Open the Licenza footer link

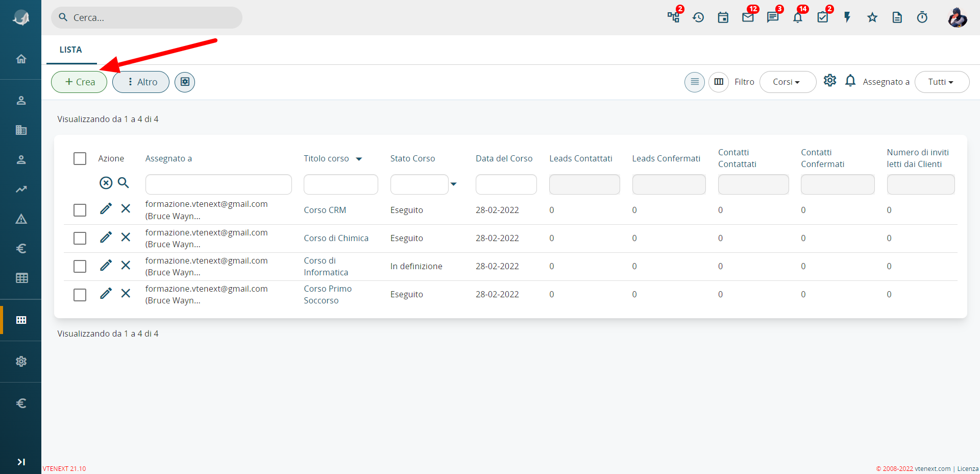(x=968, y=468)
